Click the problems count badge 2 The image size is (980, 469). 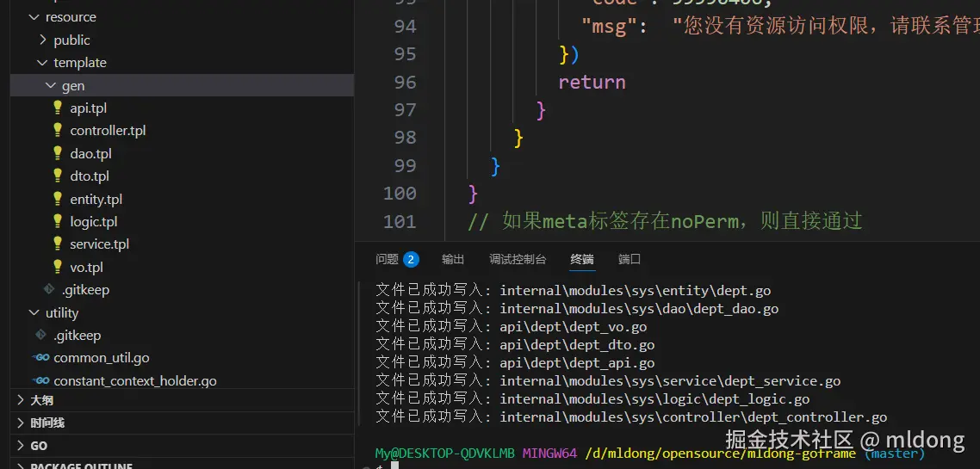(412, 259)
